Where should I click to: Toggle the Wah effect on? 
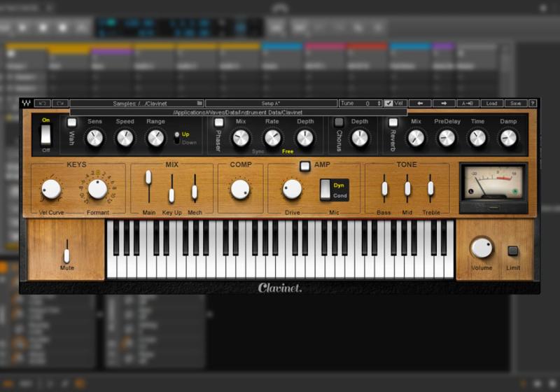pos(71,122)
